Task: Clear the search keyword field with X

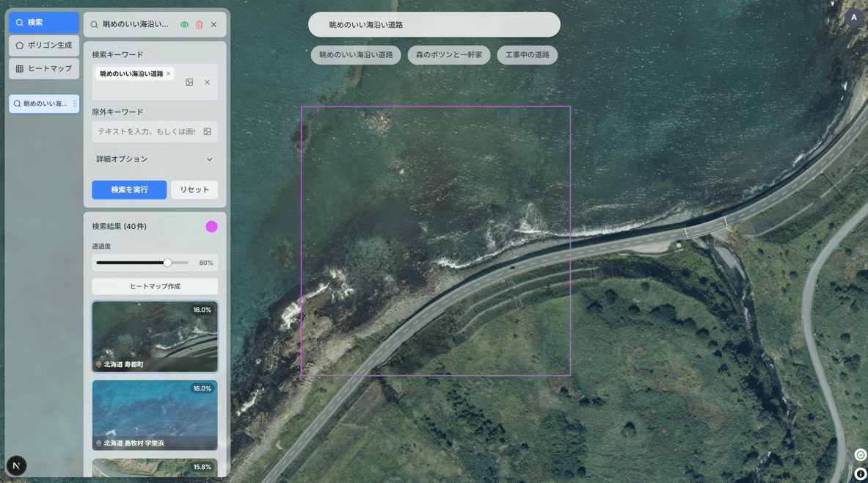Action: click(x=207, y=82)
